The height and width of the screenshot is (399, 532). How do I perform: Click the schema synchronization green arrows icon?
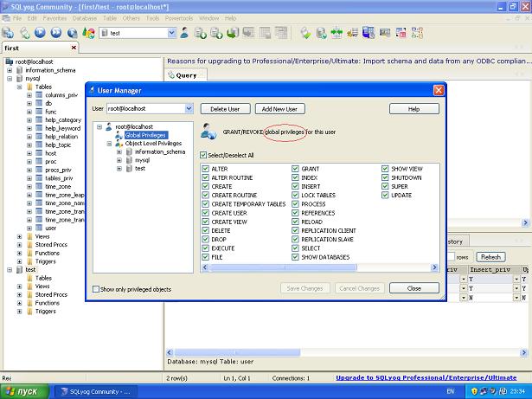pos(337,33)
